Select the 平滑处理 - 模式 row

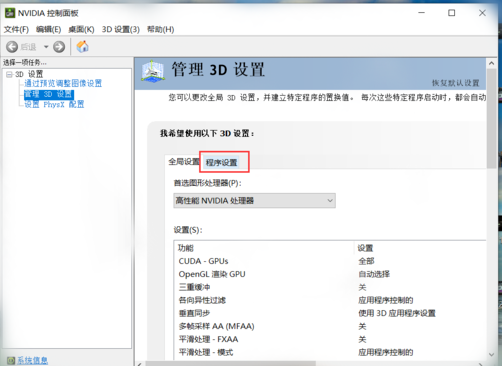click(x=330, y=352)
